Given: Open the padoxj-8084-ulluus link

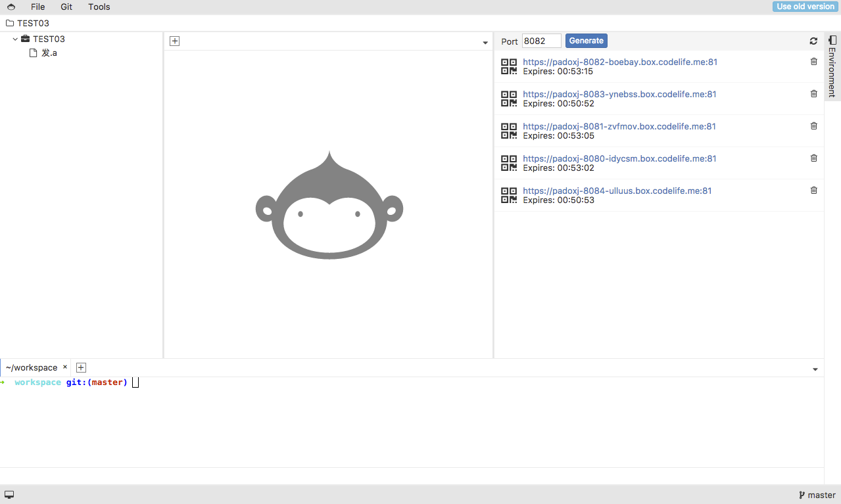Looking at the screenshot, I should (617, 191).
